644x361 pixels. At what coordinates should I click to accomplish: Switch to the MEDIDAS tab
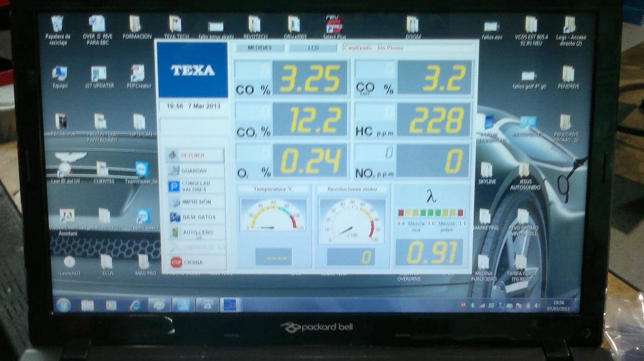(x=259, y=48)
